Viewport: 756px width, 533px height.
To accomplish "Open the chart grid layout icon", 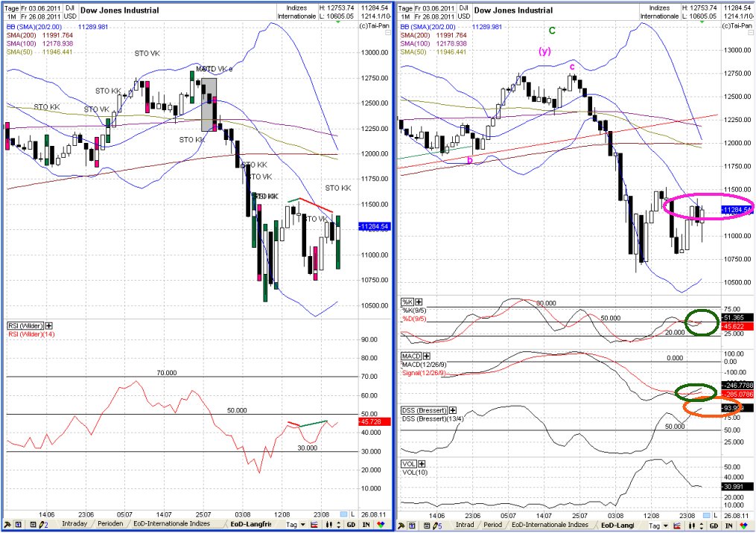I will tap(17, 526).
